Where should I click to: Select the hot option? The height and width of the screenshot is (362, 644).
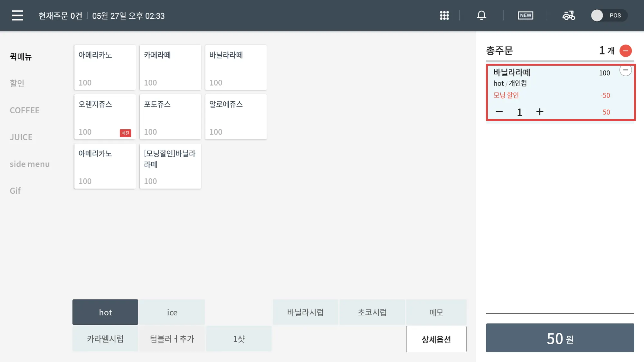tap(105, 312)
